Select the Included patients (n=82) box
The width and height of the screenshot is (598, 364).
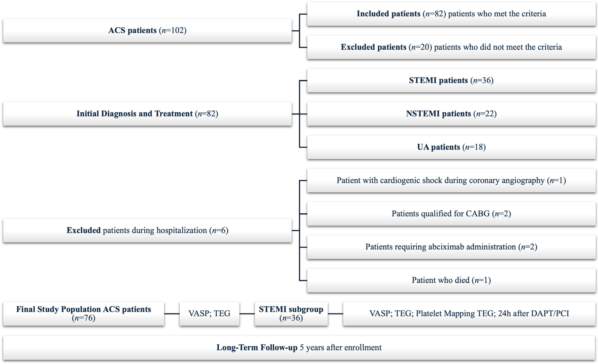(451, 14)
